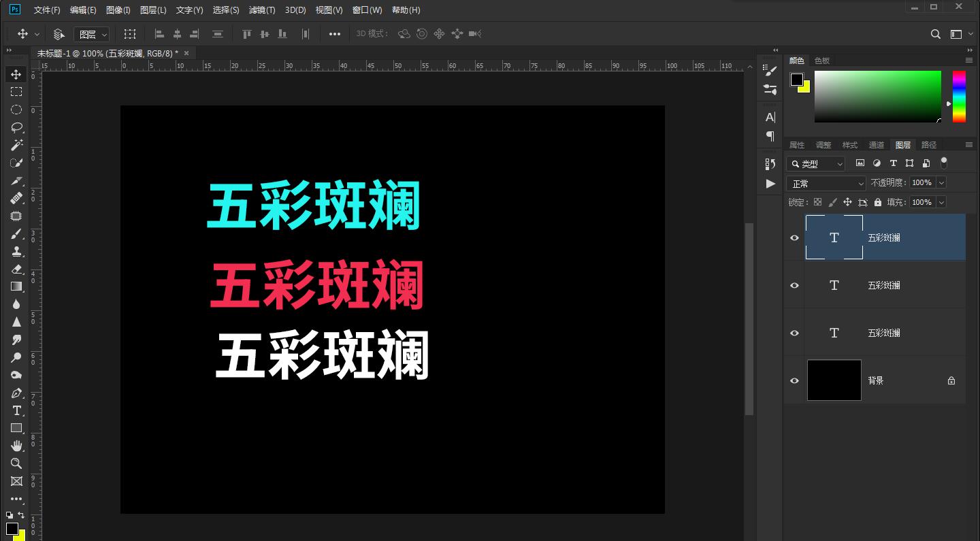
Task: Select the Lasso tool
Action: 16,127
